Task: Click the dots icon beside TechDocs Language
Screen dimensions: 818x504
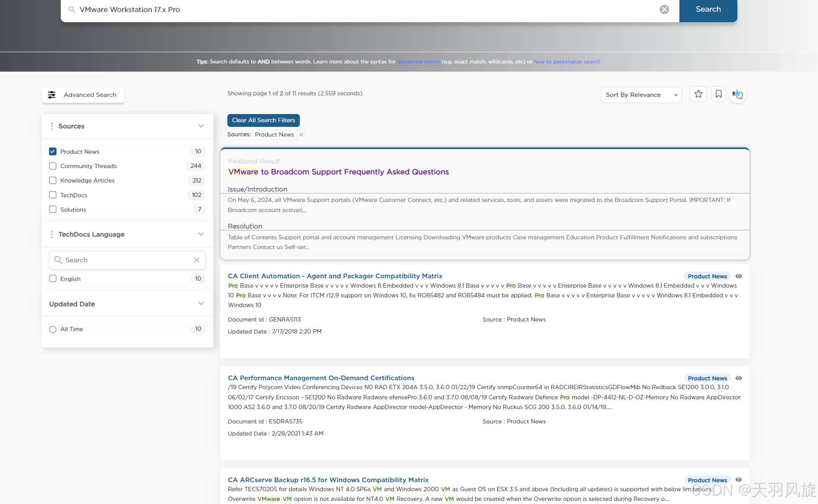Action: [x=52, y=234]
